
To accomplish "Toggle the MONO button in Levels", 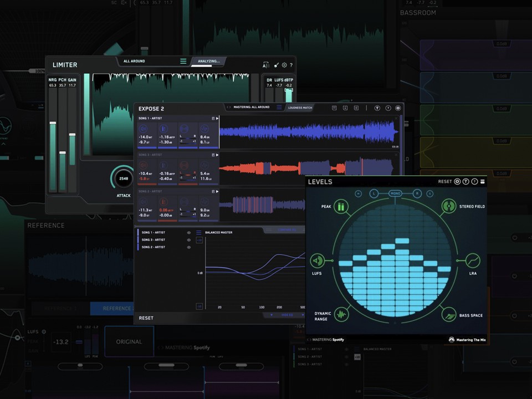I will coord(395,193).
